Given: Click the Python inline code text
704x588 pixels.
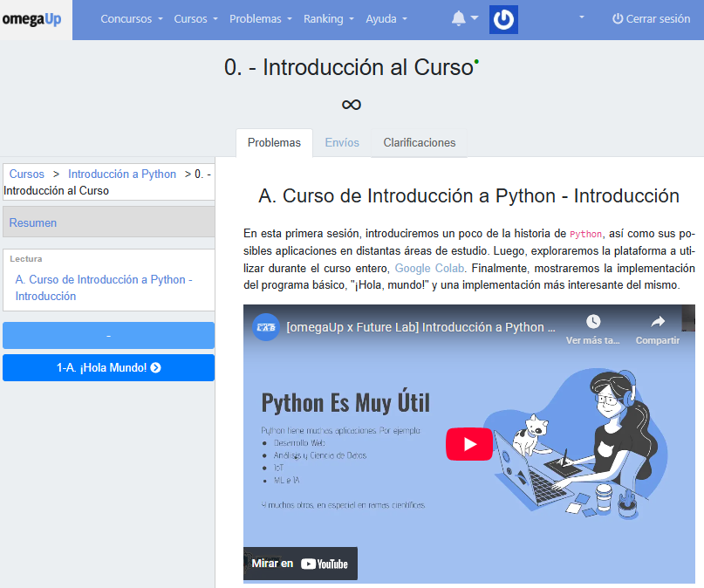Looking at the screenshot, I should click(x=585, y=234).
